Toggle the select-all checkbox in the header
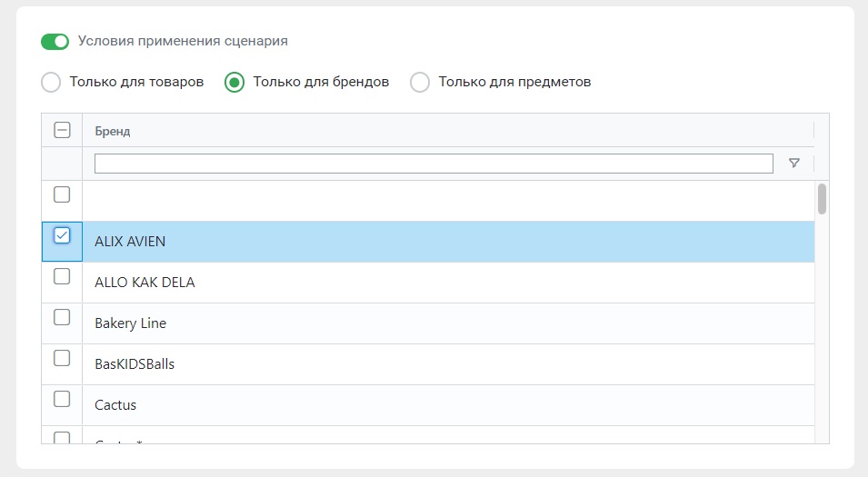 coord(62,130)
